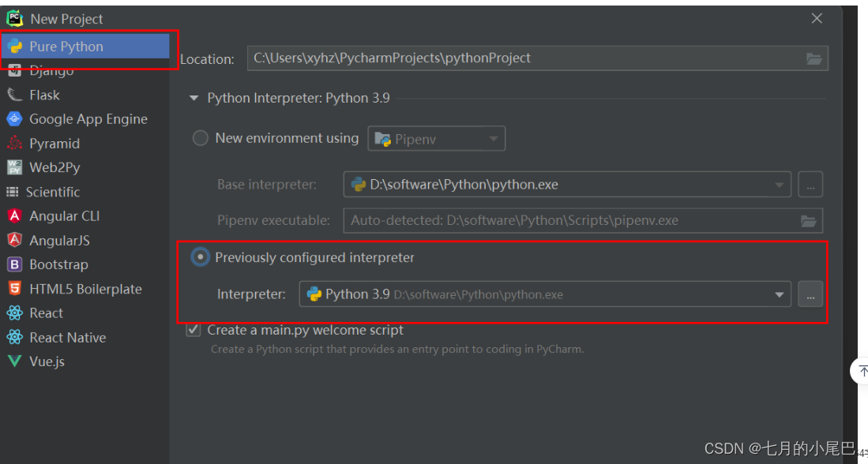Click the Vue.js logo icon
Image resolution: width=868 pixels, height=464 pixels.
pos(14,361)
